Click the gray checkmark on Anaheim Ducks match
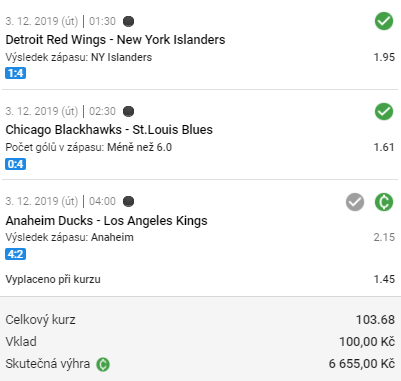This screenshot has height=381, width=401. coord(355,202)
